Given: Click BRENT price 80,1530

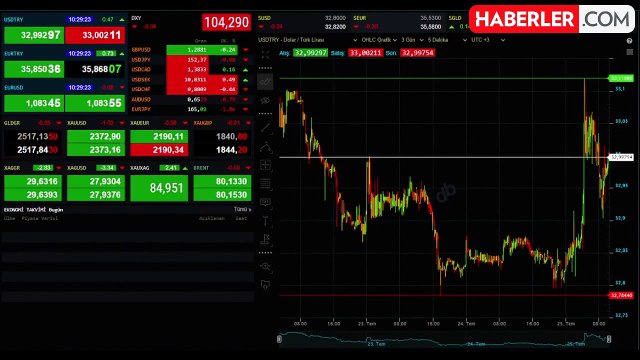Looking at the screenshot, I should [x=222, y=195].
